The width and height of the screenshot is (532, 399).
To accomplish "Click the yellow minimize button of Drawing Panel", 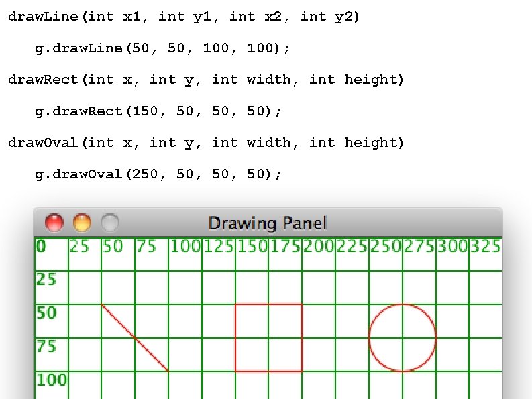I will coord(82,223).
